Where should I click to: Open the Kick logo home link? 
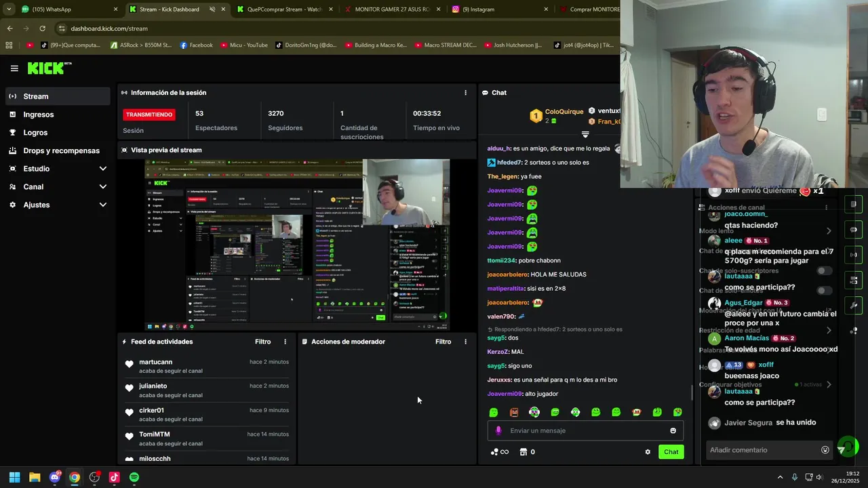pyautogui.click(x=50, y=68)
